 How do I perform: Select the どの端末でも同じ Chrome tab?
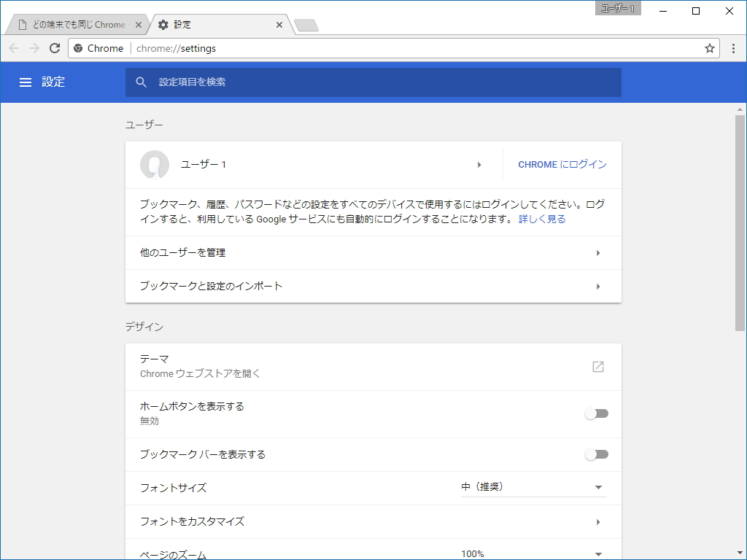click(x=73, y=24)
